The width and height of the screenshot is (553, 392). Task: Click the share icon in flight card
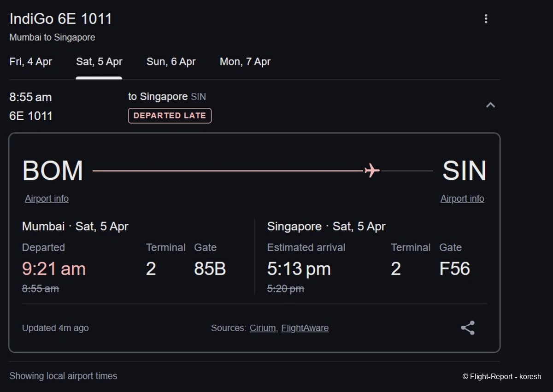pos(467,328)
